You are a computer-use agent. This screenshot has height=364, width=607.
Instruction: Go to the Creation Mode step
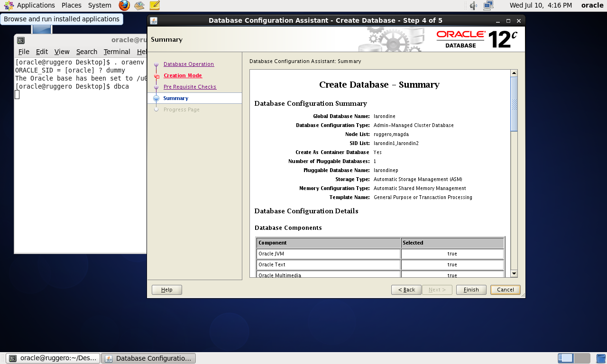tap(183, 75)
